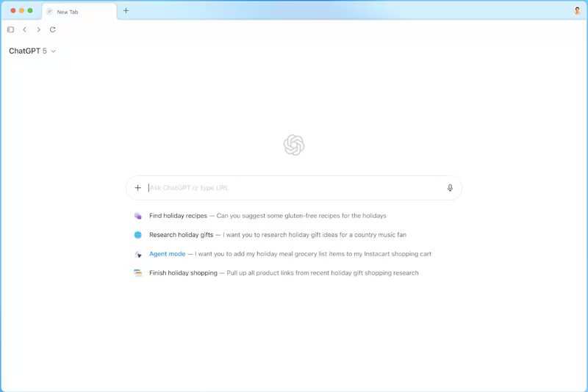Maximize the window with the green button

point(30,10)
